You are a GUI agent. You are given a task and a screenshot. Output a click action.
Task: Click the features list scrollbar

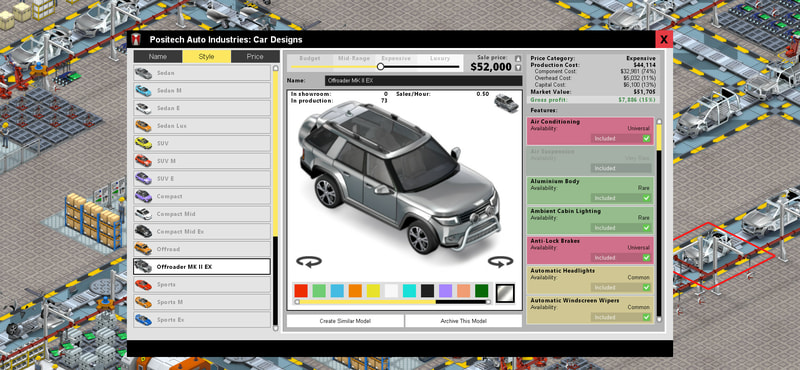659,220
